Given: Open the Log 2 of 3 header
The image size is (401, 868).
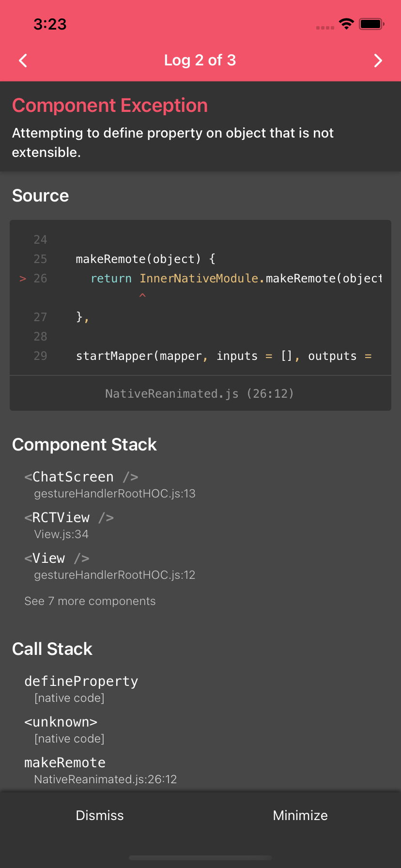Looking at the screenshot, I should tap(200, 61).
